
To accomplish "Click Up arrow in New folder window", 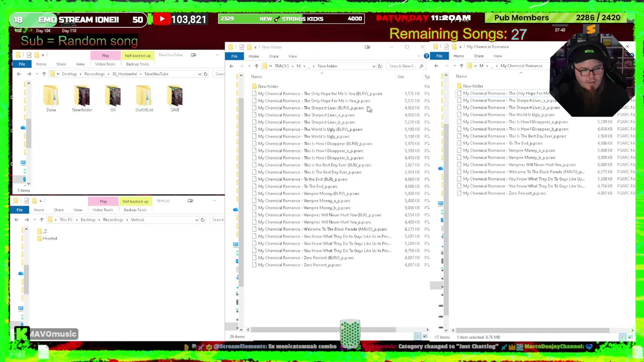I will 256,66.
